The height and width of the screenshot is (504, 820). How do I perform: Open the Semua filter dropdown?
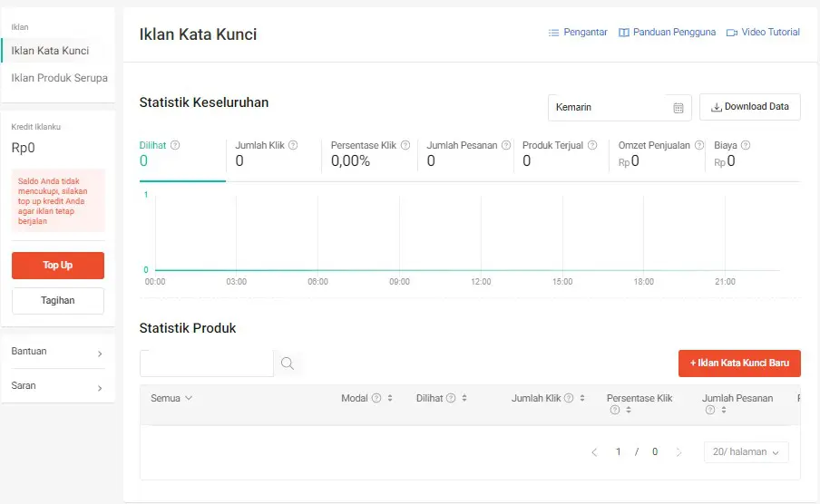171,398
